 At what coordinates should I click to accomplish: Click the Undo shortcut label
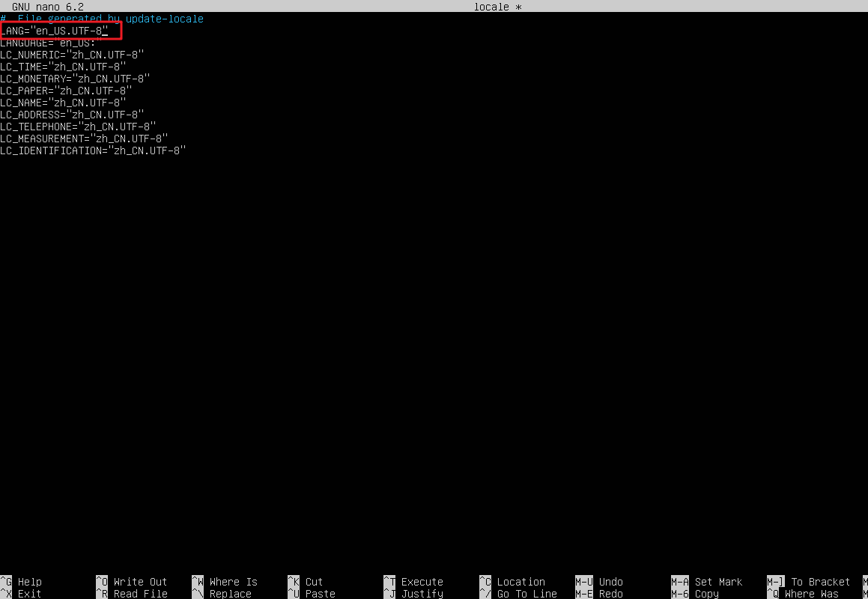[x=610, y=582]
